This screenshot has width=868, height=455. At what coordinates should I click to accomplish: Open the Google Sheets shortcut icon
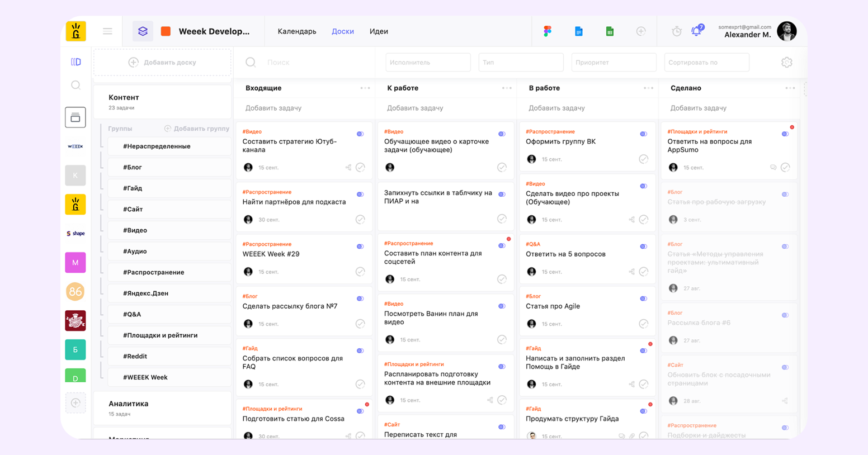click(x=610, y=31)
